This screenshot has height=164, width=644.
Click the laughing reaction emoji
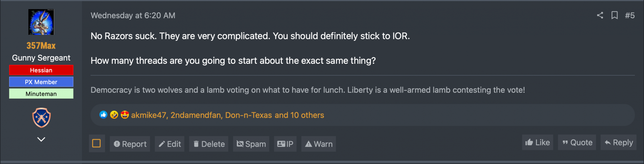(x=114, y=115)
